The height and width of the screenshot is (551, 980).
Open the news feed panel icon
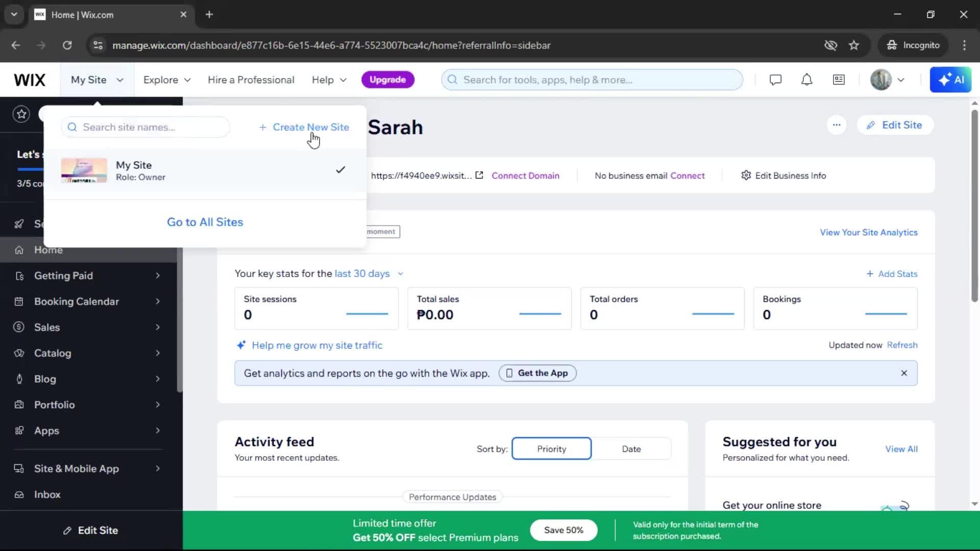tap(839, 80)
